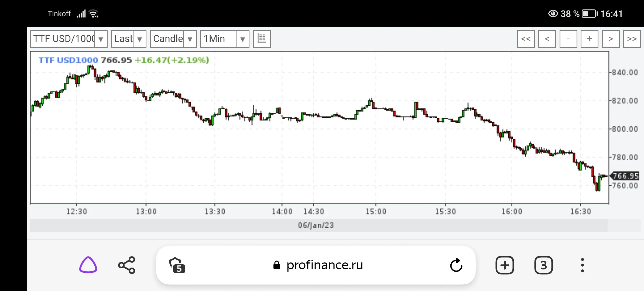Click the 840.00 price axis label
Screen dimensions: 644x291
[625, 72]
